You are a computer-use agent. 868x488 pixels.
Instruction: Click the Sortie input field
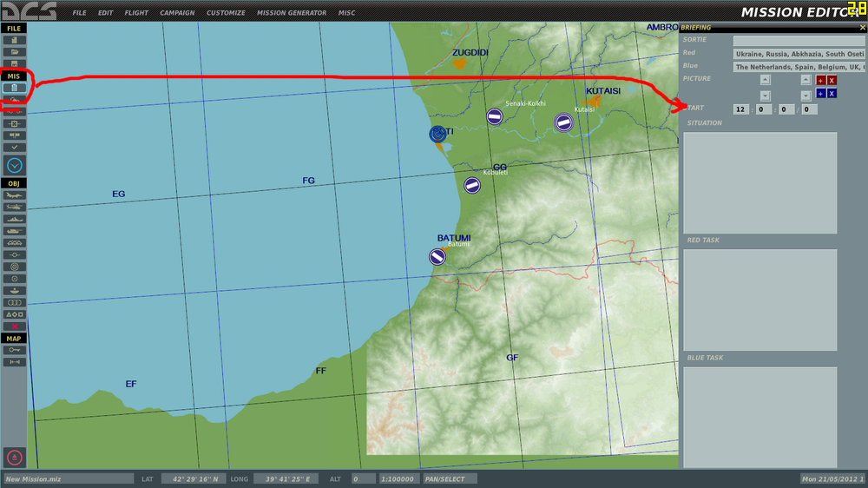tap(799, 41)
